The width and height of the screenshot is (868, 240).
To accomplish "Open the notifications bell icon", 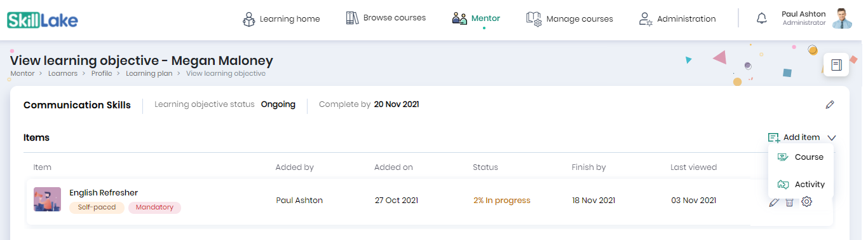I will (x=762, y=18).
